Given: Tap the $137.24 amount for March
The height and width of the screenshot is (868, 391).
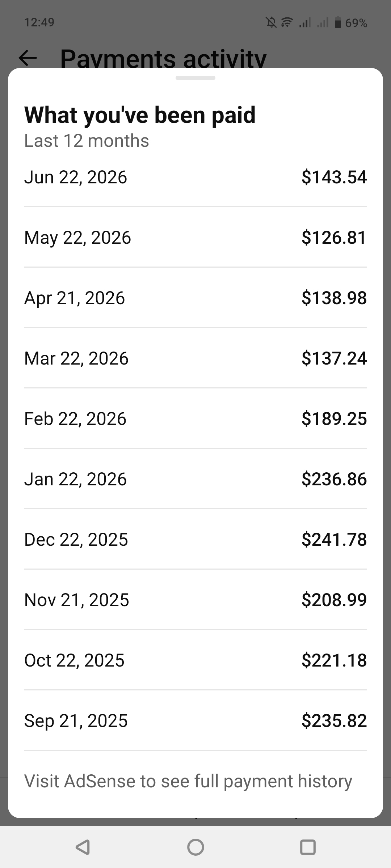Looking at the screenshot, I should (x=334, y=358).
